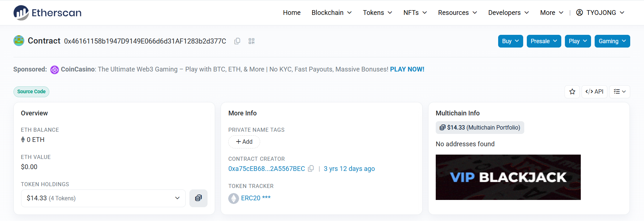This screenshot has width=644, height=221.
Task: Click the Multichain Portfolio coins icon
Action: click(x=442, y=128)
